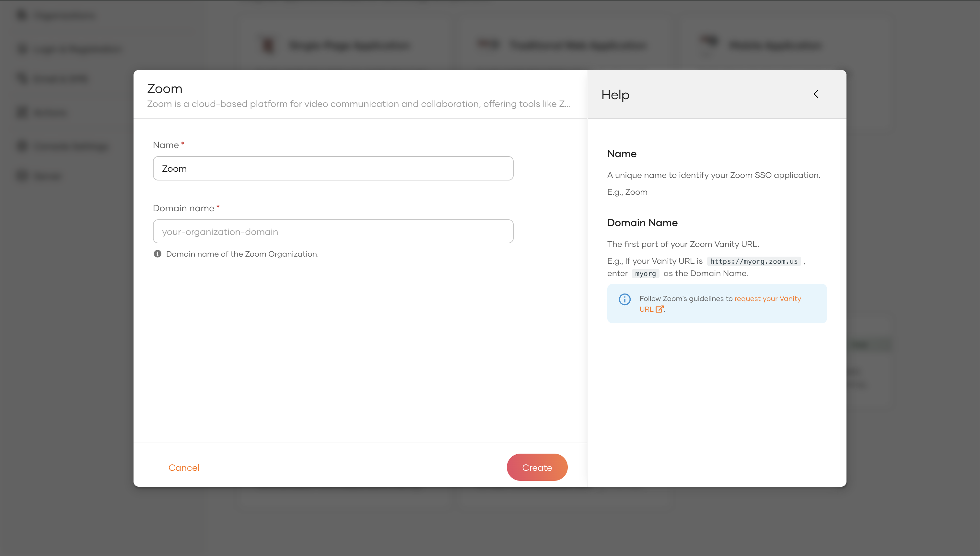Viewport: 980px width, 556px height.
Task: Click 'The first part of your Zoom Vanity URL.'
Action: (x=683, y=244)
